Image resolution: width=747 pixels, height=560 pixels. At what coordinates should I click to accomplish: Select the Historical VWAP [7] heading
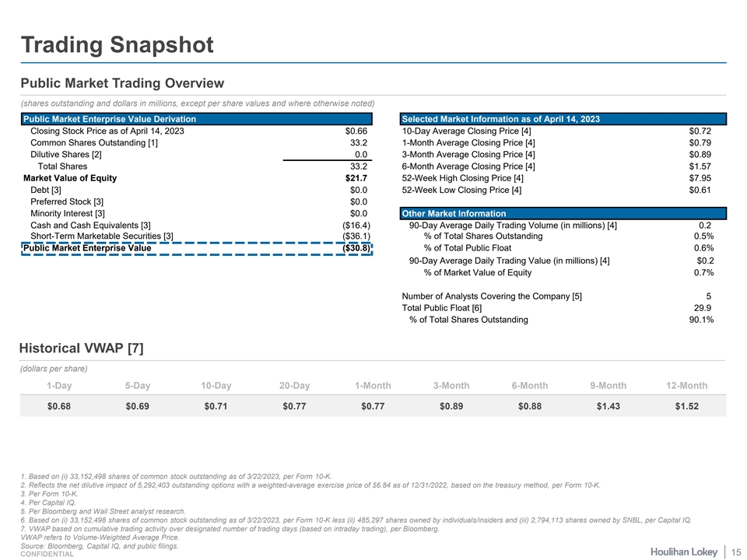[82, 348]
